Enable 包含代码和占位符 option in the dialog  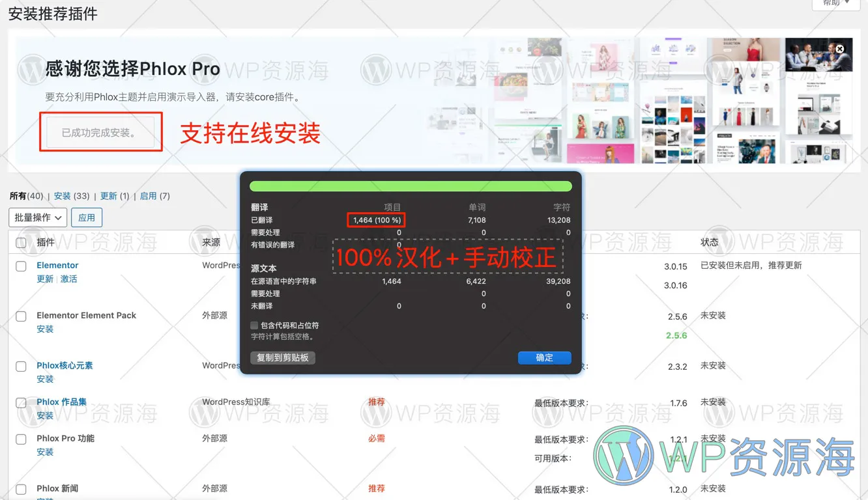254,326
